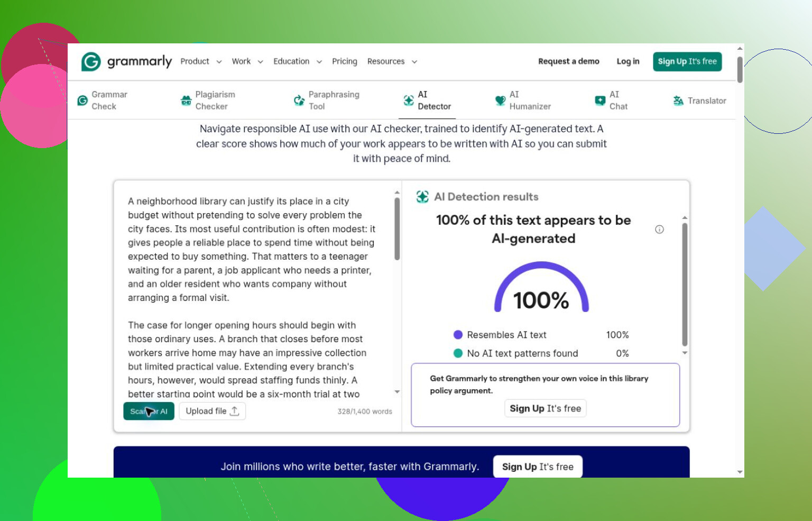Viewport: 812px width, 521px height.
Task: Click the text editor scrollbar thumb
Action: (397, 228)
